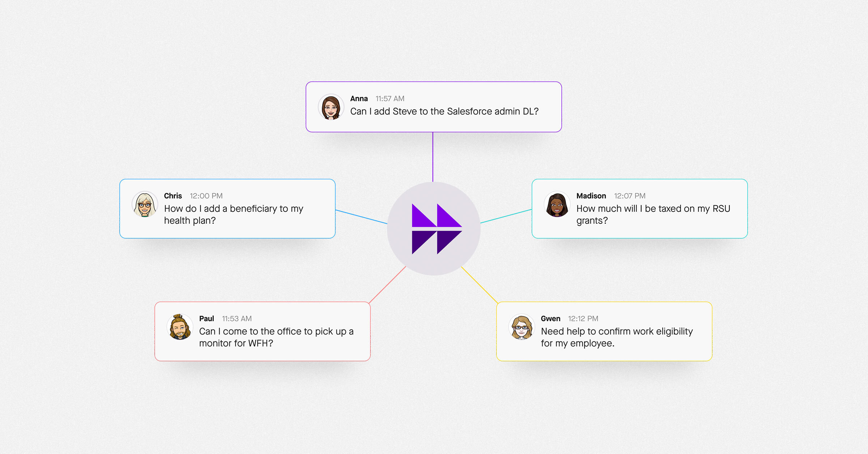Select the Salesforce admin DL question text
This screenshot has width=868, height=454.
pos(444,112)
